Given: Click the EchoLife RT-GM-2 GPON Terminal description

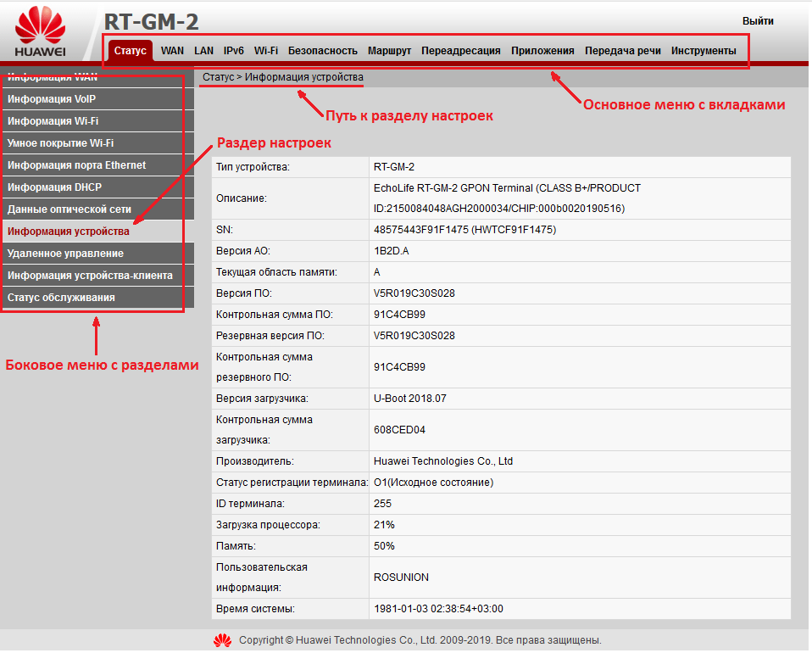Looking at the screenshot, I should pyautogui.click(x=507, y=198).
